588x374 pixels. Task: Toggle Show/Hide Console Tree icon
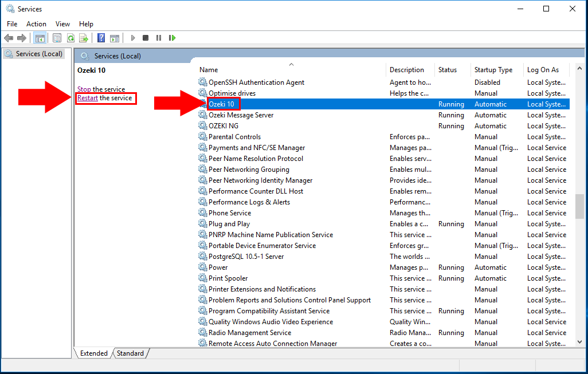tap(40, 38)
